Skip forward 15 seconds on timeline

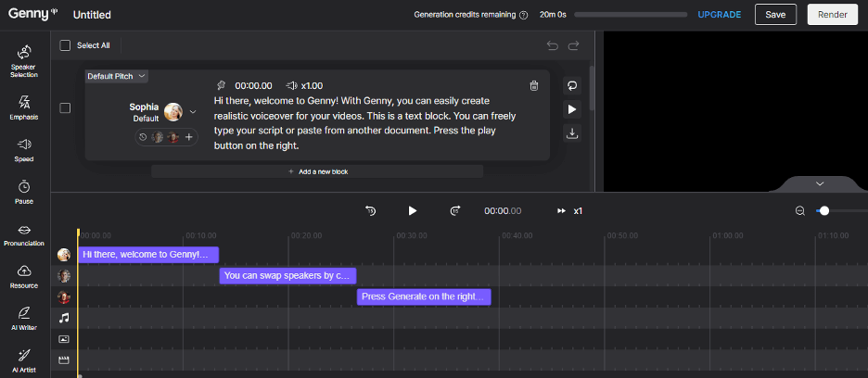(x=455, y=210)
